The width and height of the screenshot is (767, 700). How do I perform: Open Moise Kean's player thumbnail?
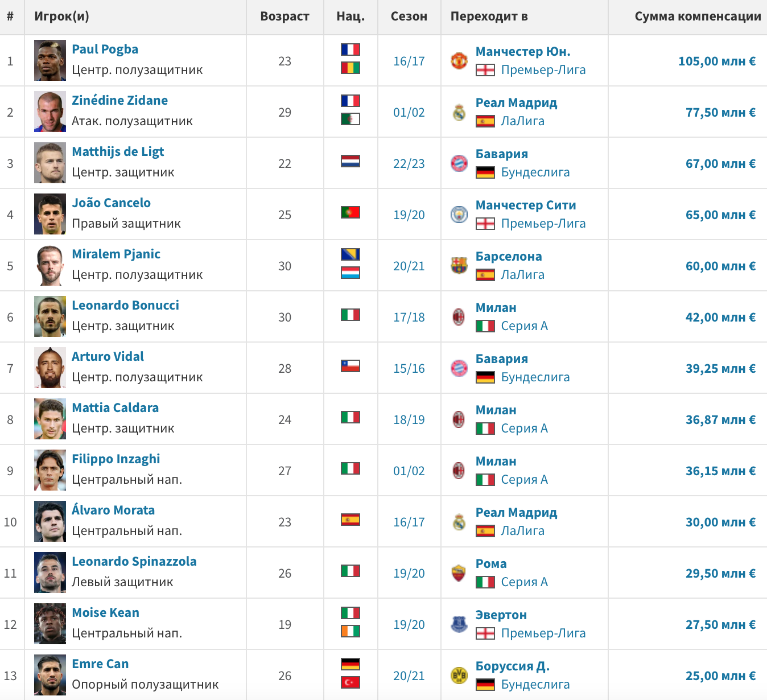50,624
